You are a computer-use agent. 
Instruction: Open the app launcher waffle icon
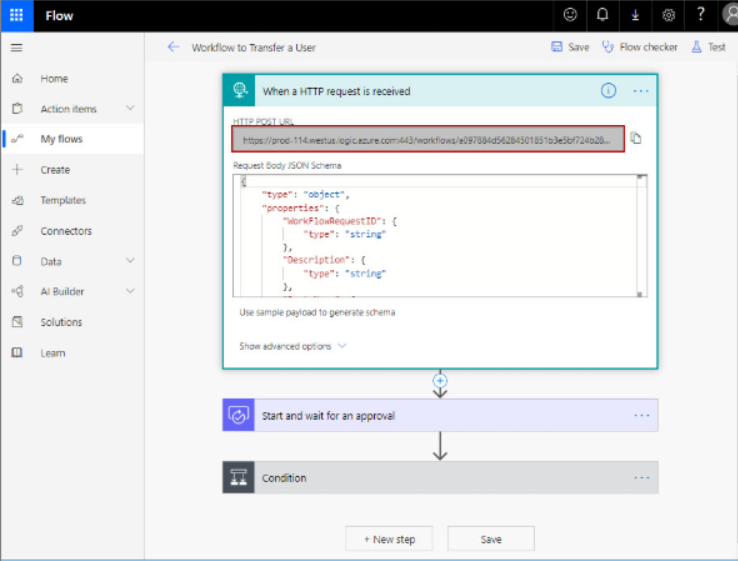[x=16, y=16]
